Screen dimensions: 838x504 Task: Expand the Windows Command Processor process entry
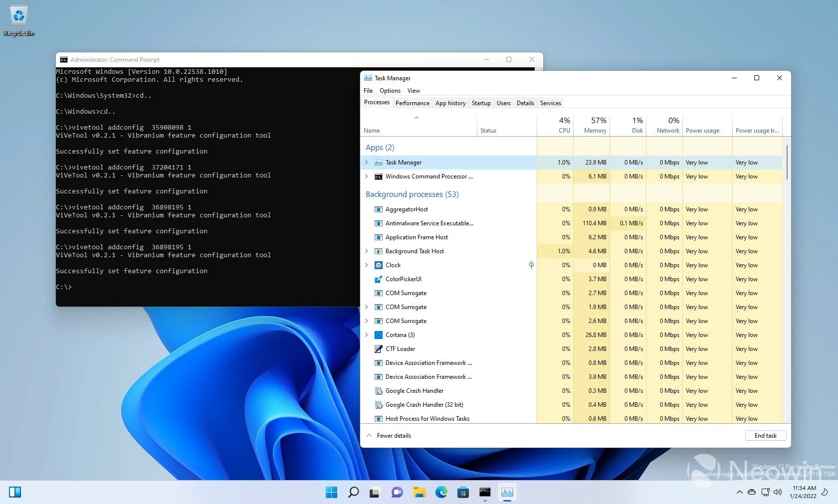click(x=367, y=176)
